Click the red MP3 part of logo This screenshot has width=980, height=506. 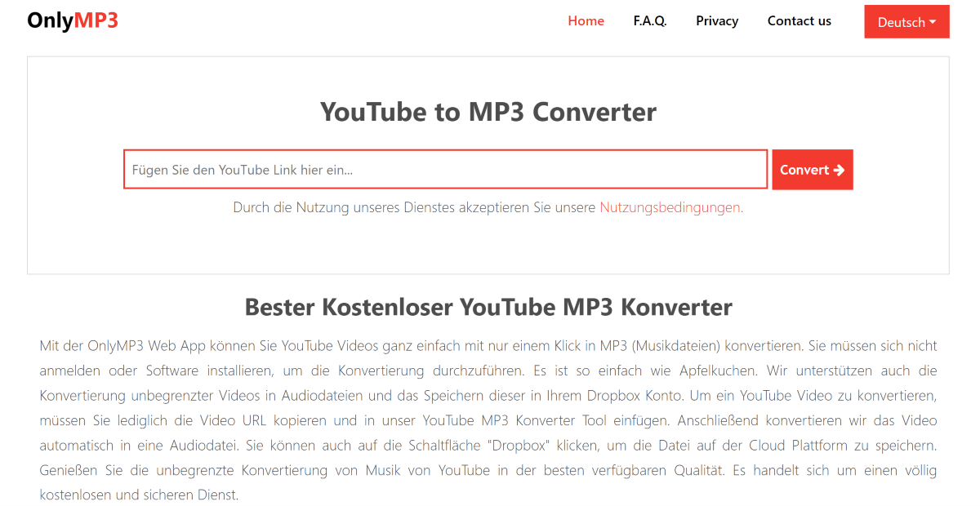pos(96,20)
